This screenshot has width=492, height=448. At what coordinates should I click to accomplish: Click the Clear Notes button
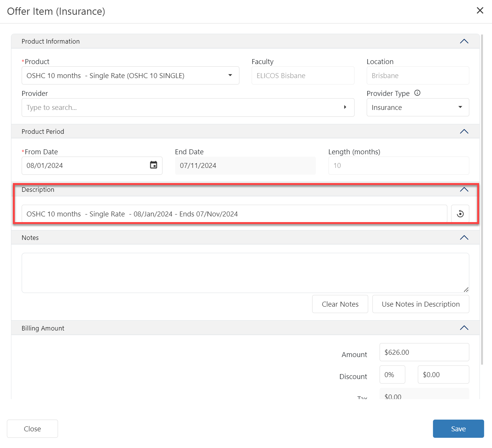coord(340,304)
